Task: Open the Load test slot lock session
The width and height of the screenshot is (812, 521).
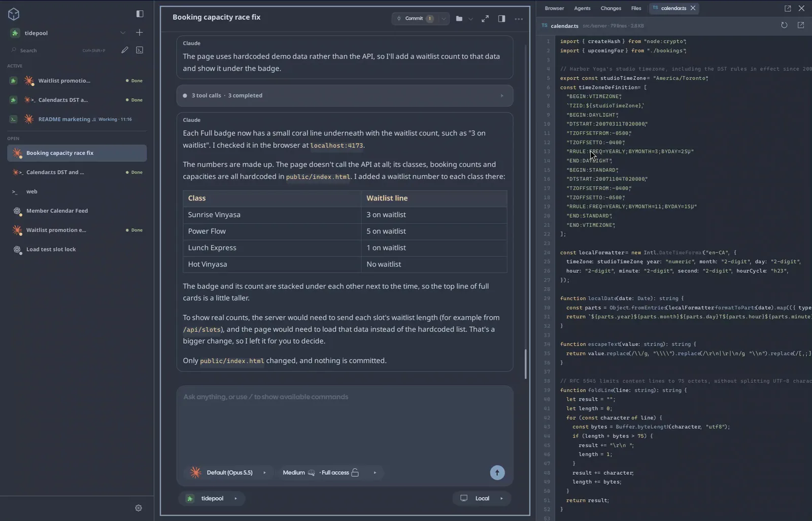Action: tap(77, 249)
